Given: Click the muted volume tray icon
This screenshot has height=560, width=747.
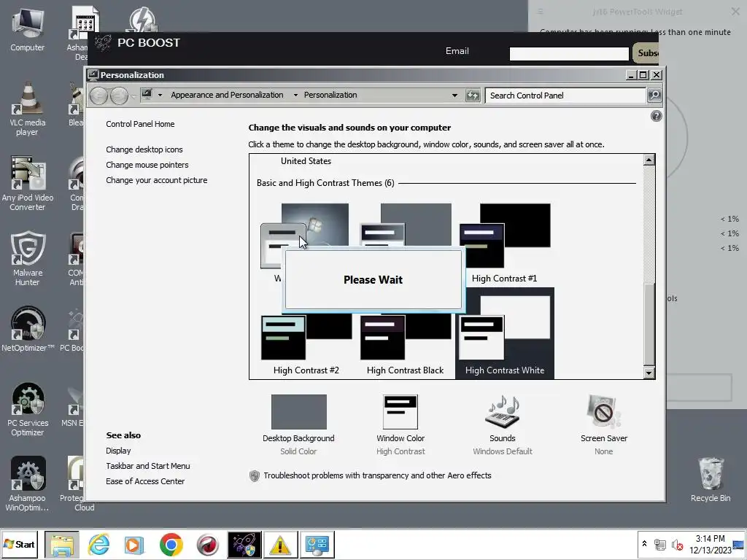Looking at the screenshot, I should 677,544.
